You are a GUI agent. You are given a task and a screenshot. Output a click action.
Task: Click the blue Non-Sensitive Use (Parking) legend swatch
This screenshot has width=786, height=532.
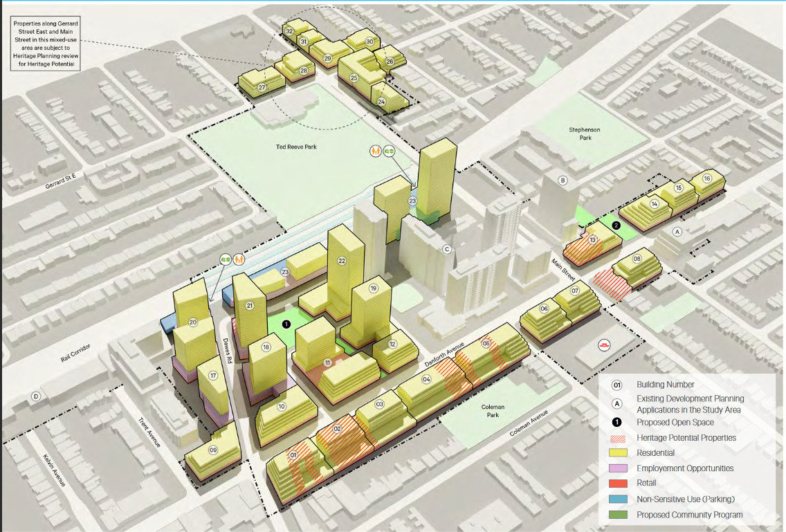[x=617, y=499]
